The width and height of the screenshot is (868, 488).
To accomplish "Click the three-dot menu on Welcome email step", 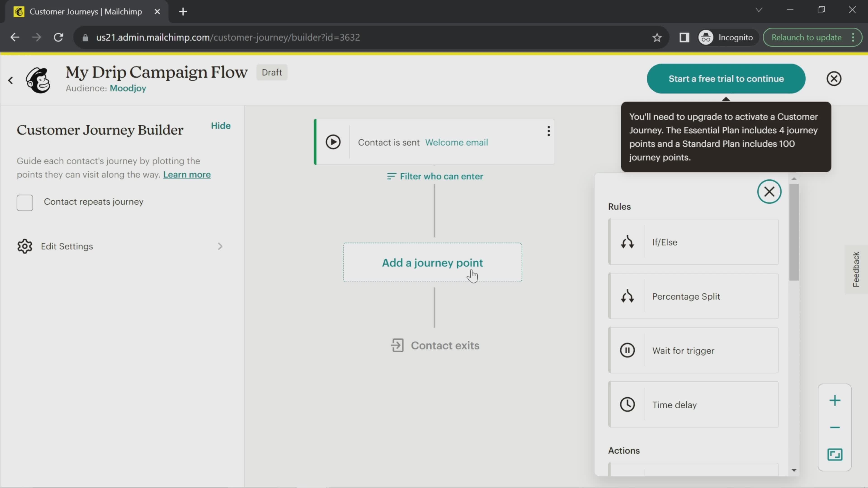I will (548, 131).
